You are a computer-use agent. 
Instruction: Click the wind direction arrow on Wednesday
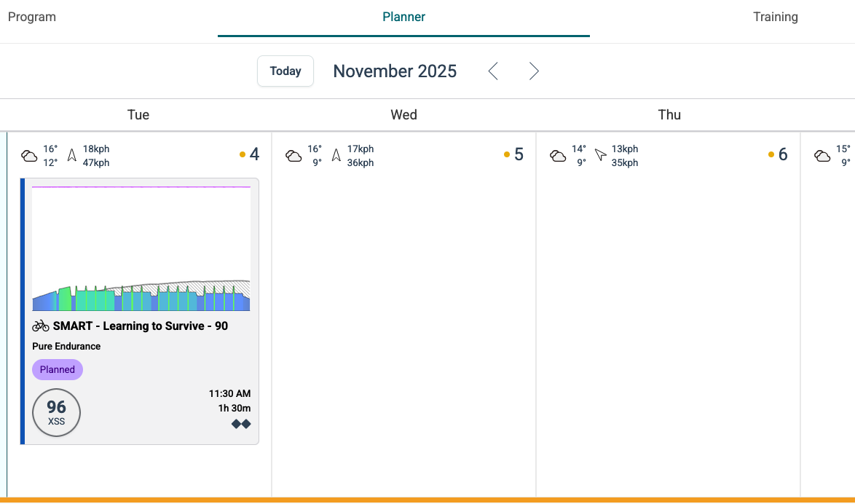point(336,156)
